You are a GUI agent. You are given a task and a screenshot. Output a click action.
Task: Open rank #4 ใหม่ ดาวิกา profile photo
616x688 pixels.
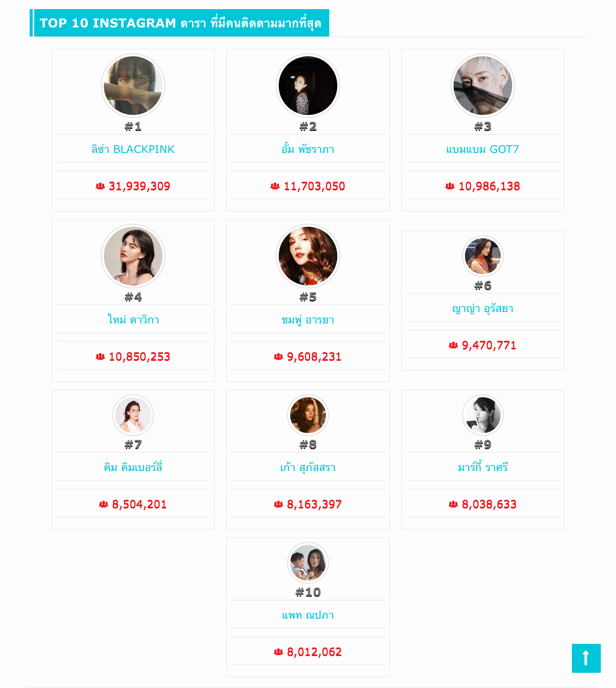click(133, 256)
